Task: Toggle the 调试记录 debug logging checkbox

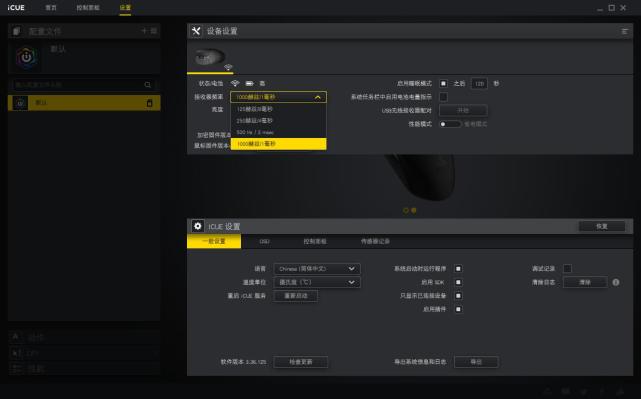Action: tap(567, 269)
